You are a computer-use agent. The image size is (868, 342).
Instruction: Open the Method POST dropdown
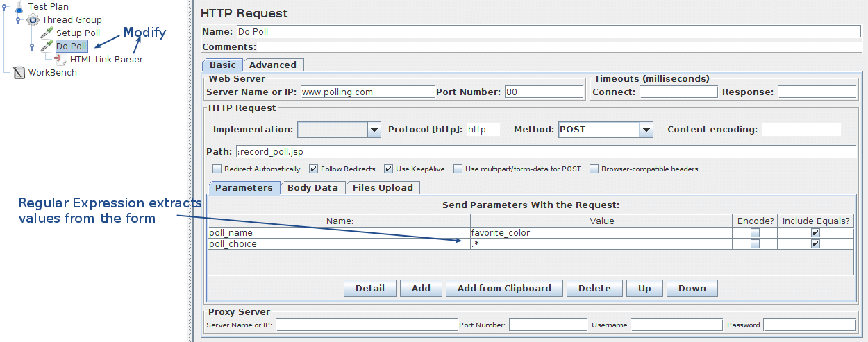tap(646, 130)
